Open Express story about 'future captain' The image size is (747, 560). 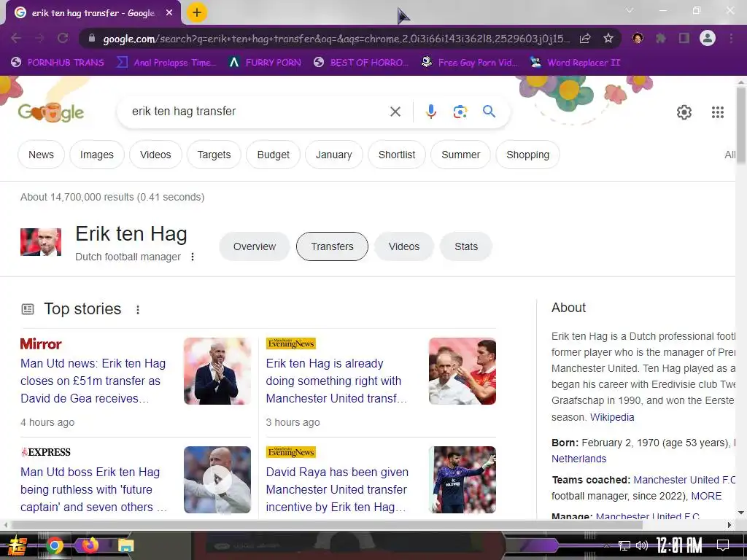[x=94, y=489]
